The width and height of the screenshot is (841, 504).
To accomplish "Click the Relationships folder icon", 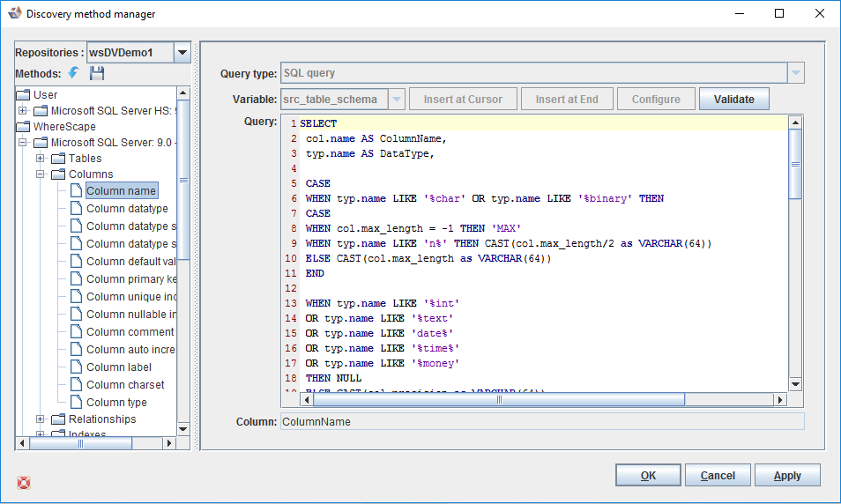I will click(x=58, y=419).
